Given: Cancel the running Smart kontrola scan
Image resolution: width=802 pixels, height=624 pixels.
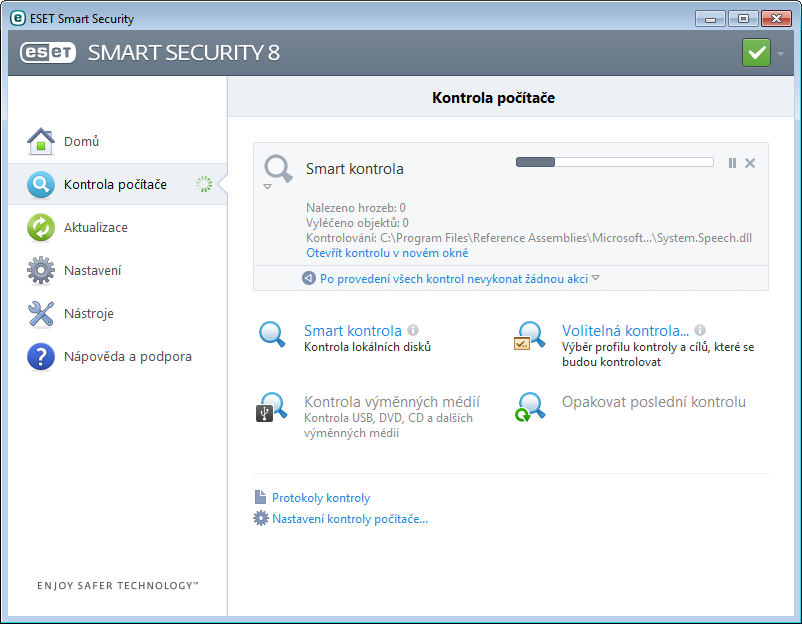Looking at the screenshot, I should coord(750,163).
